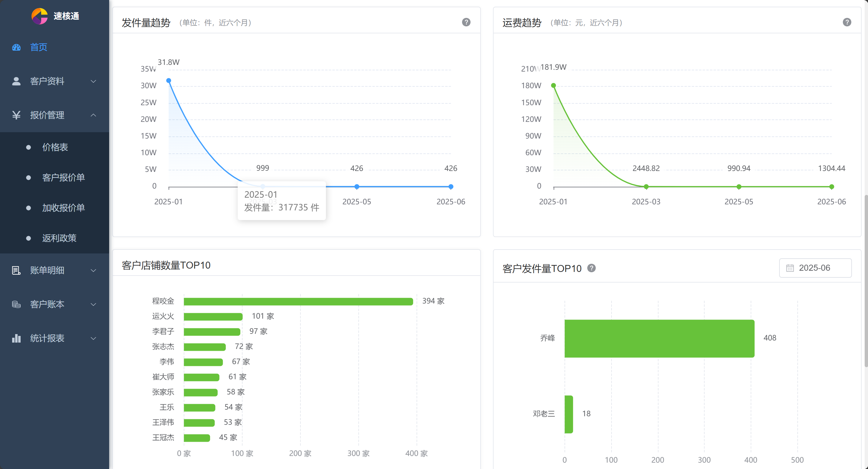Image resolution: width=868 pixels, height=469 pixels.
Task: Click the 客户资料 person icon
Action: pos(16,81)
